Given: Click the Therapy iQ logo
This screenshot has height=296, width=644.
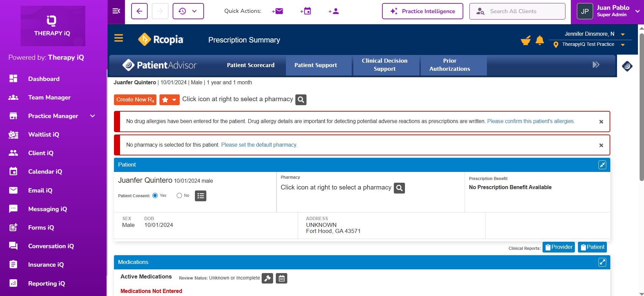Looking at the screenshot, I should pyautogui.click(x=53, y=26).
